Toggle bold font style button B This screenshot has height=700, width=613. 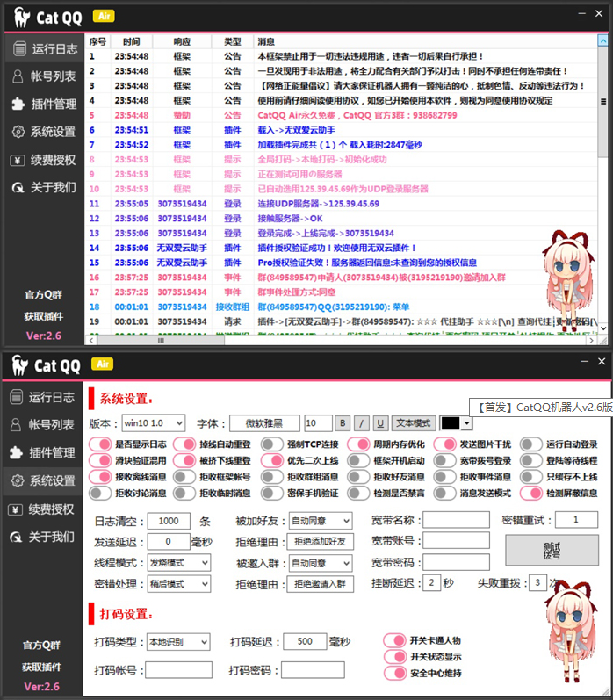pos(343,423)
